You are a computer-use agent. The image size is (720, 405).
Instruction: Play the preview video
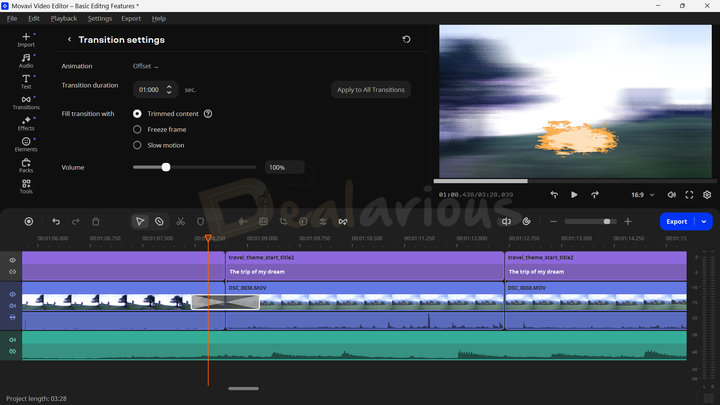click(574, 195)
